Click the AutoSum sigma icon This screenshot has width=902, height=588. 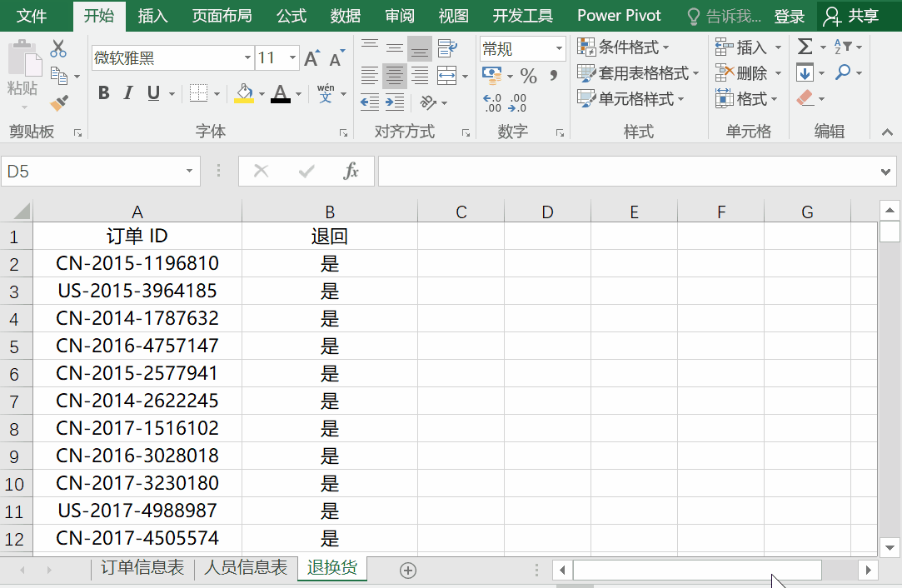coord(805,47)
